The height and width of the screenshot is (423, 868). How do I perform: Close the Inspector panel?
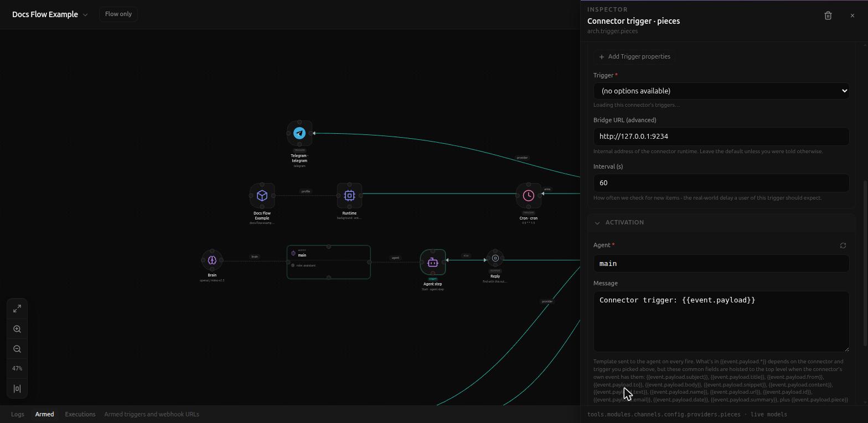(852, 15)
